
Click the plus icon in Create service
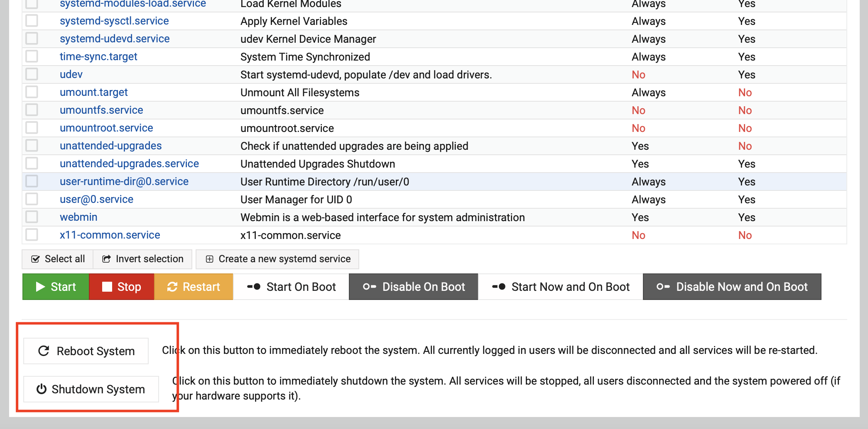[210, 259]
